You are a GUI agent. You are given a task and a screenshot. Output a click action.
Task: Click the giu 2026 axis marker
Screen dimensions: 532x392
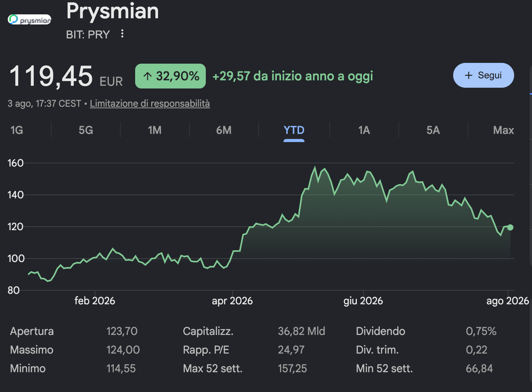(x=363, y=301)
